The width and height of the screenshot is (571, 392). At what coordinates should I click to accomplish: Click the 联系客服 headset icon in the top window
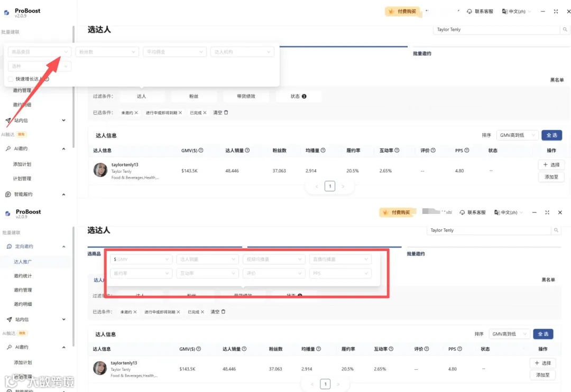(x=469, y=11)
